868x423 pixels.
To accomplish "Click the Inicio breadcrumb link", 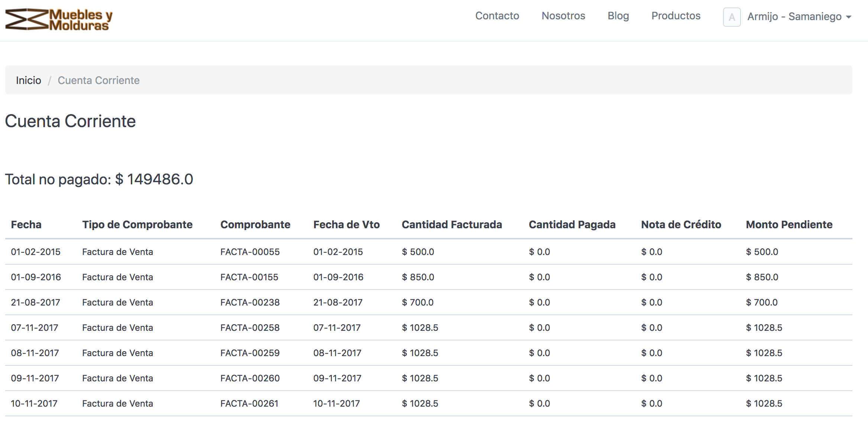I will 28,80.
